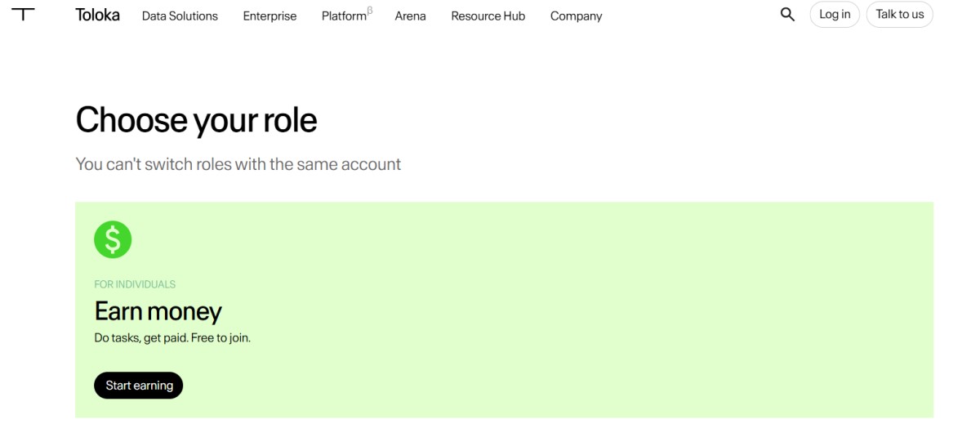Click the "can't switch roles" subtitle text
980x424 pixels.
tap(238, 164)
